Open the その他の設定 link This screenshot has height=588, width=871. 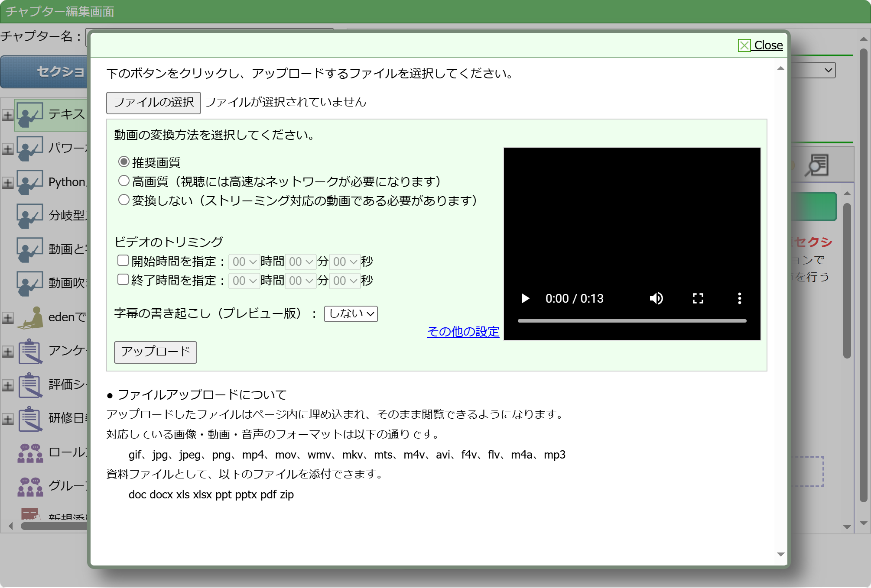(463, 332)
